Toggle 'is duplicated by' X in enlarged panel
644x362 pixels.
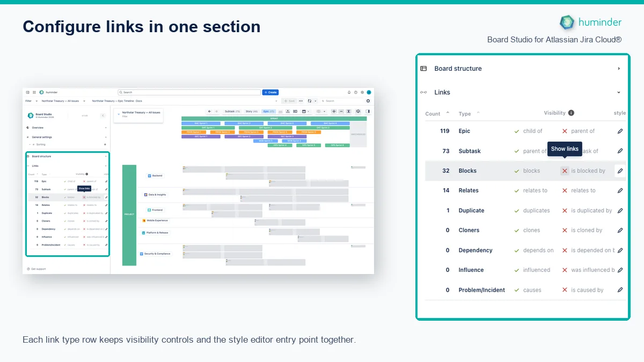point(565,210)
